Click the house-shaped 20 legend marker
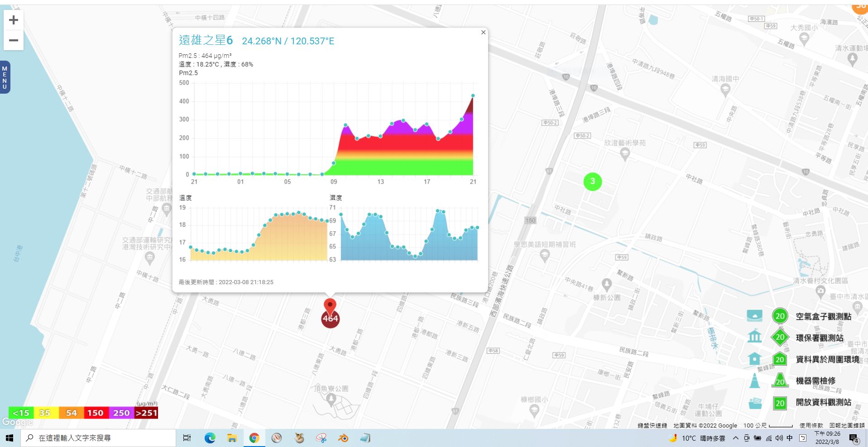Screen dimensions: 868x447 pyautogui.click(x=780, y=359)
